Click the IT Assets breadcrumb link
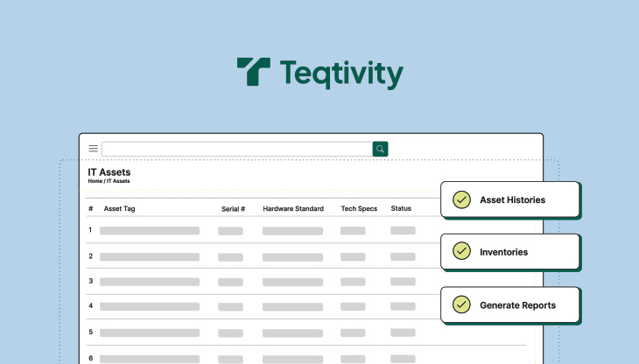Screen dimensions: 639x364 point(118,181)
